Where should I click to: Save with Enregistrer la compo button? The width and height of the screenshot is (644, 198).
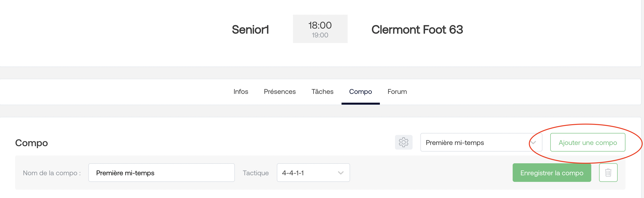(x=552, y=173)
